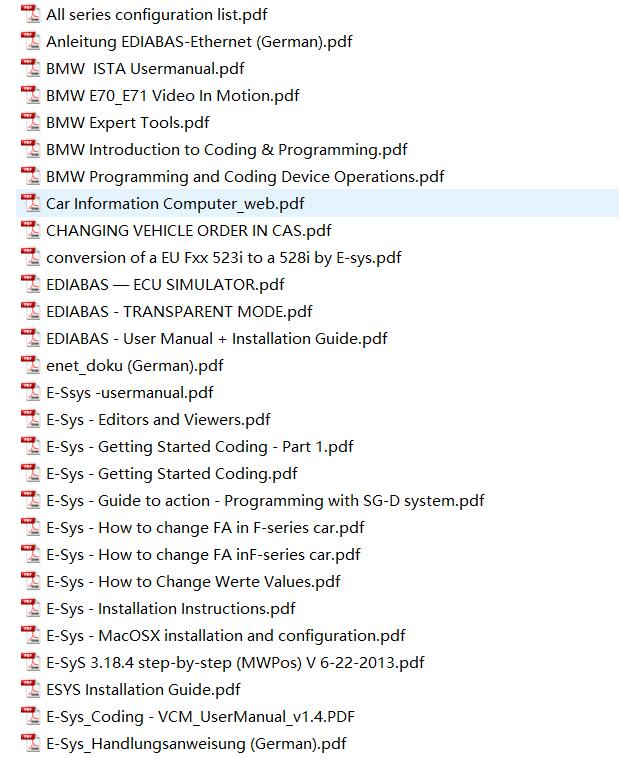This screenshot has width=619, height=759.
Task: Click PDF icon for How to Change Werte Values
Action: pos(30,581)
